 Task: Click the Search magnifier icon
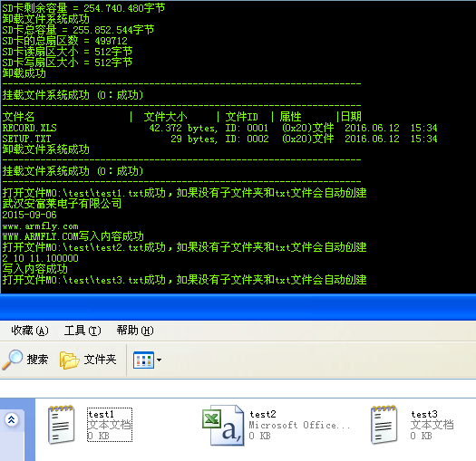click(12, 360)
